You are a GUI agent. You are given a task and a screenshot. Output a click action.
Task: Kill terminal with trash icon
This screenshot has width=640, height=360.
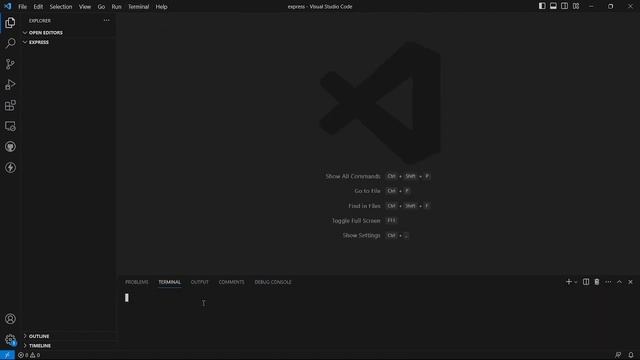[597, 282]
